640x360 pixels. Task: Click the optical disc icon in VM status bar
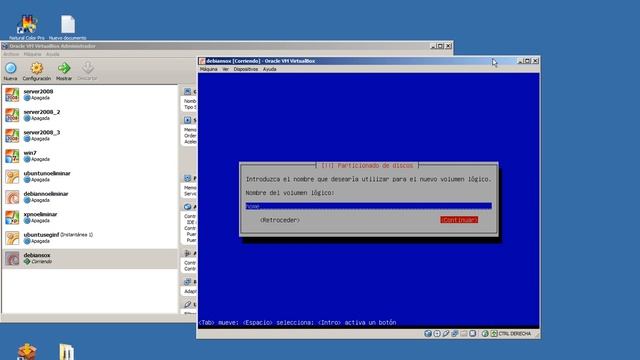click(x=437, y=333)
